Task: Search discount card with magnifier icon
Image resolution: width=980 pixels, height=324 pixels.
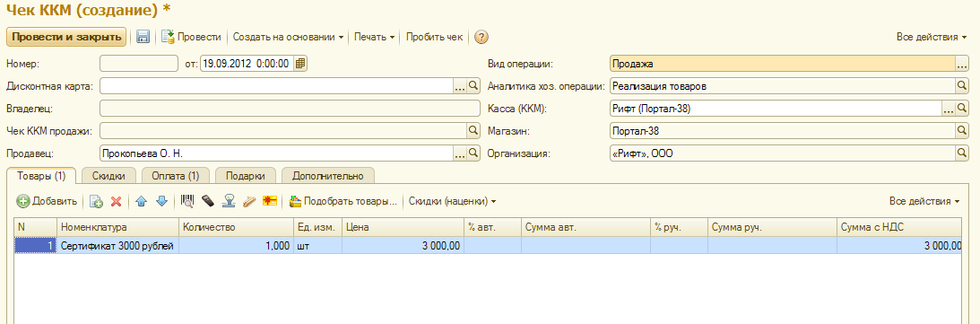Action: coord(473,85)
